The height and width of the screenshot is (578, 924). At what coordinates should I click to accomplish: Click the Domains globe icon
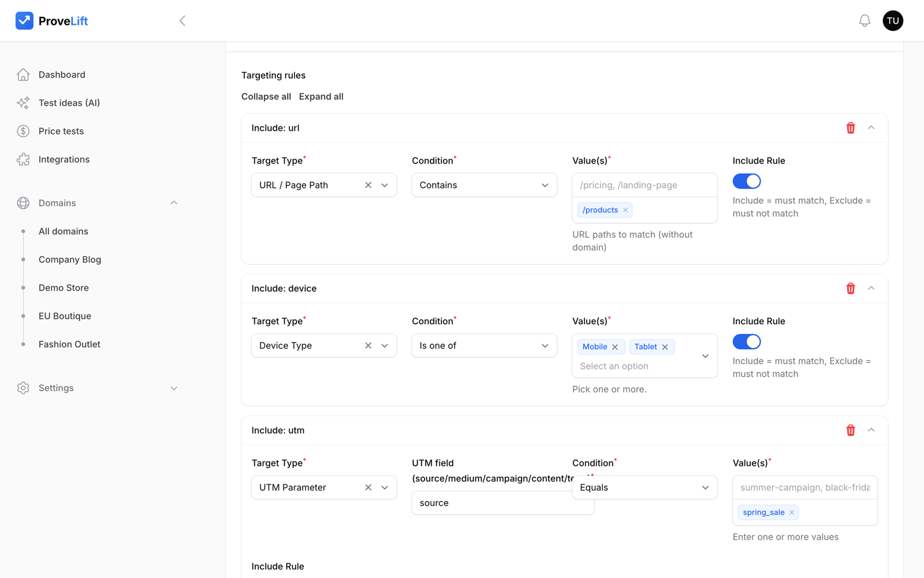point(23,203)
